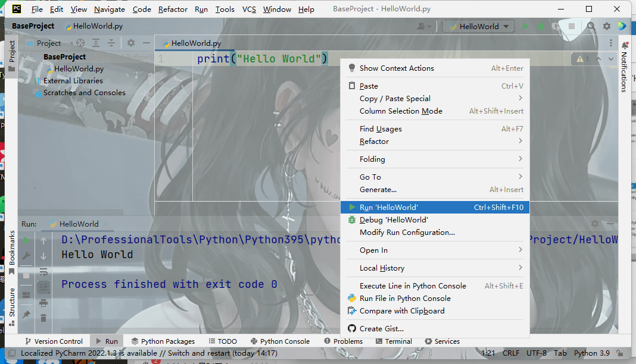Viewport: 636px width, 364px height.
Task: Click the warning indicator showing 1 problem
Action: (x=583, y=59)
